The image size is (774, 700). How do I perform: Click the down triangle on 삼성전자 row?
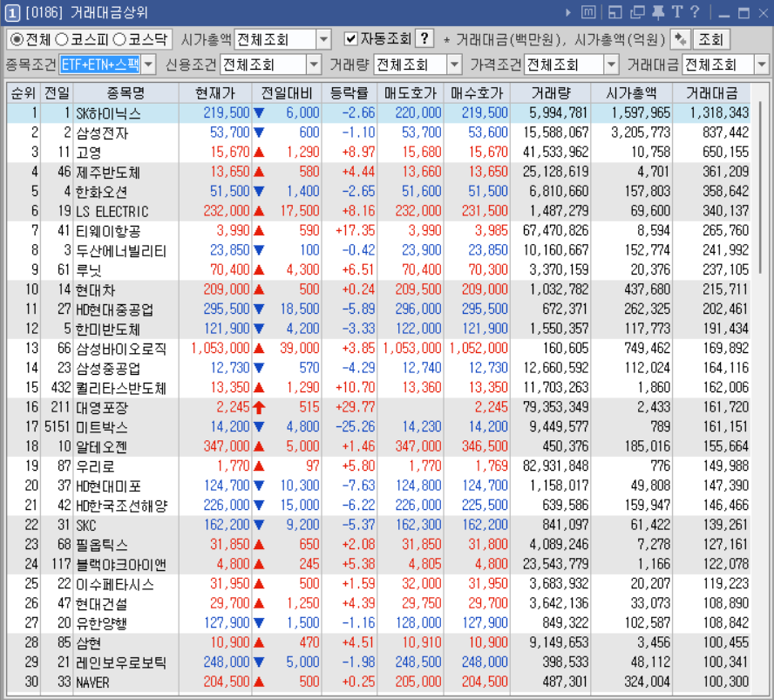coord(259,133)
